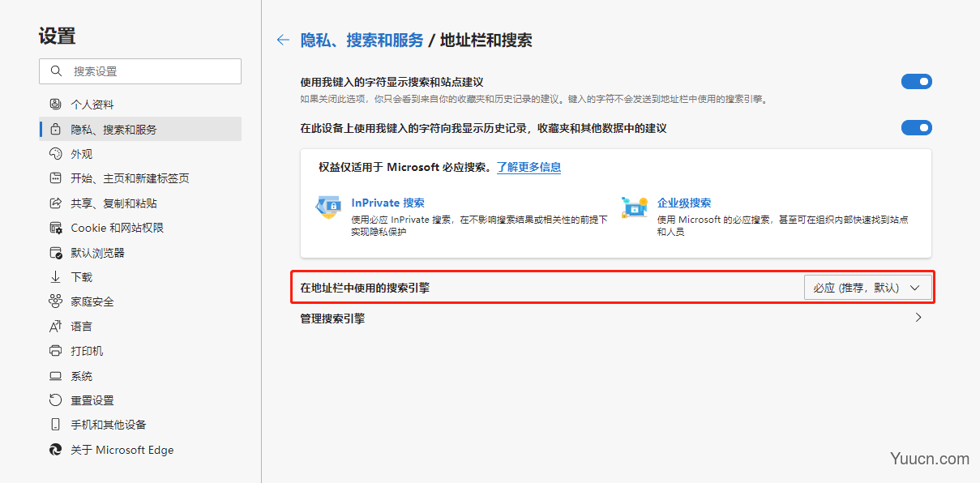
Task: Click the download arrow icon beside 下载
Action: [x=55, y=277]
